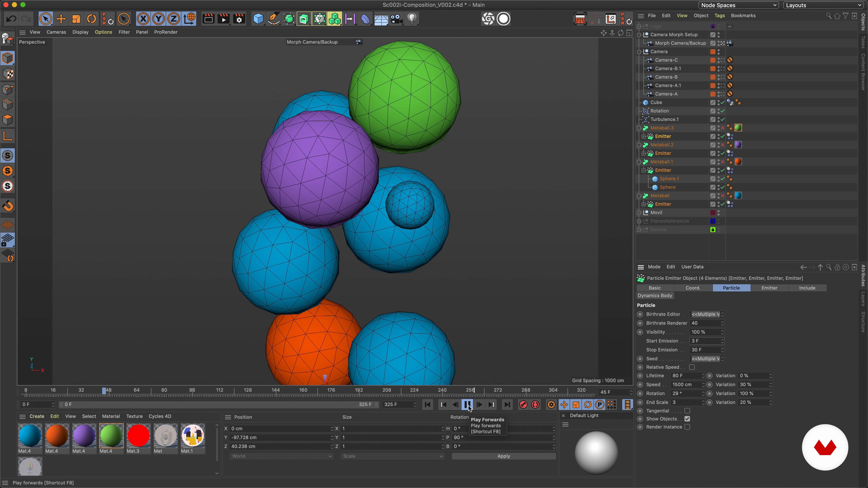Image resolution: width=868 pixels, height=488 pixels.
Task: Activate the Move tool
Action: pos(61,19)
